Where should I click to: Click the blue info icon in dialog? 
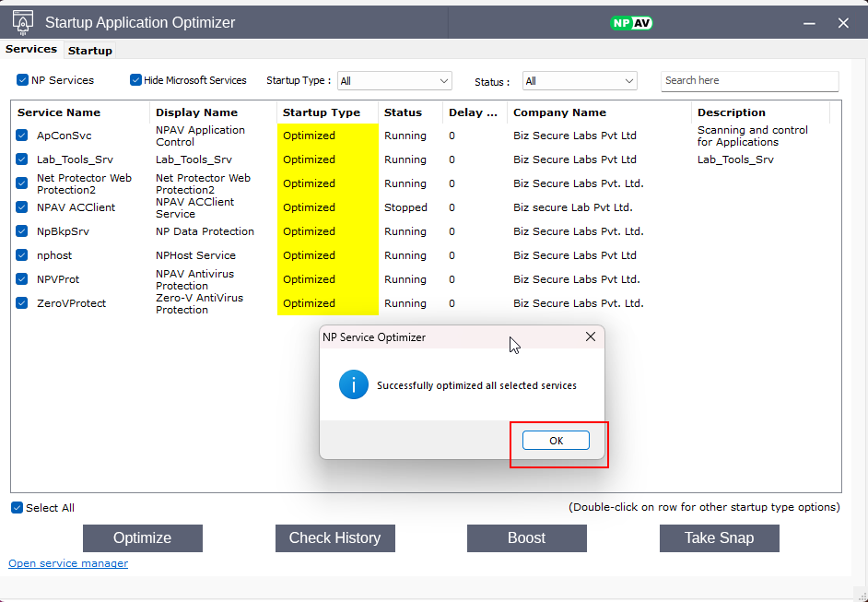coord(353,385)
